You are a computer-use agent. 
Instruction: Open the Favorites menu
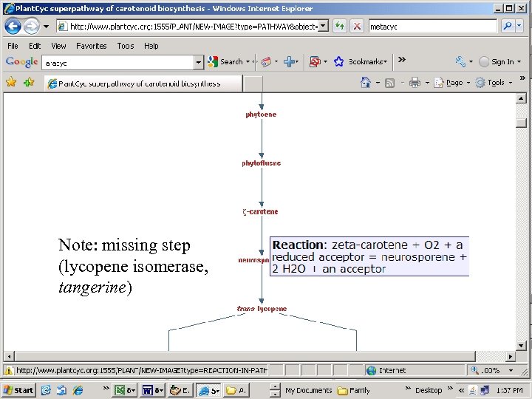92,46
